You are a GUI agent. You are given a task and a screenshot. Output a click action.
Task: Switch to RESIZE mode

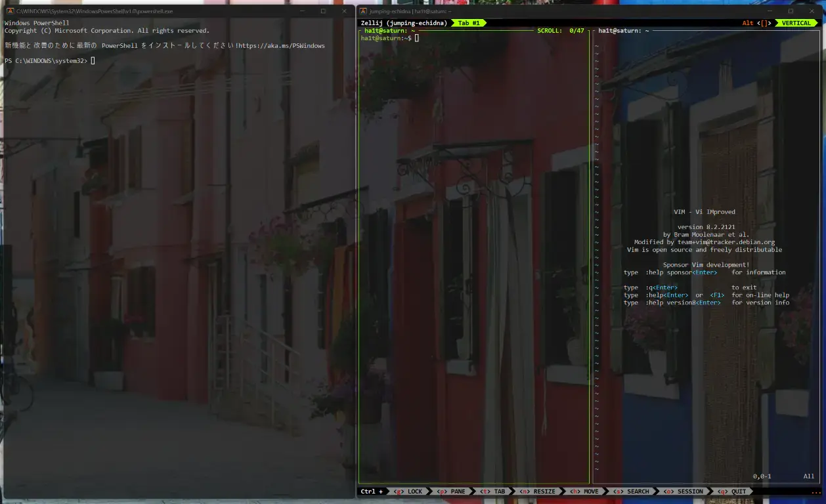[538, 492]
